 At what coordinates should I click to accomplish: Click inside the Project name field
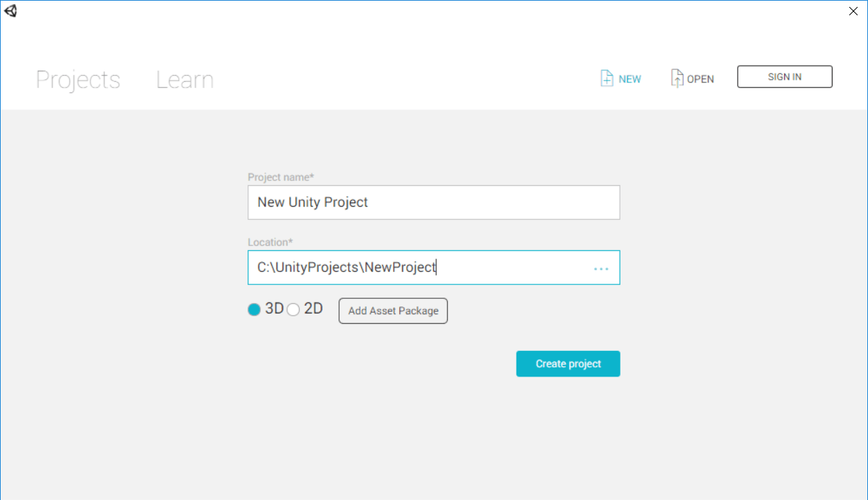pyautogui.click(x=434, y=202)
